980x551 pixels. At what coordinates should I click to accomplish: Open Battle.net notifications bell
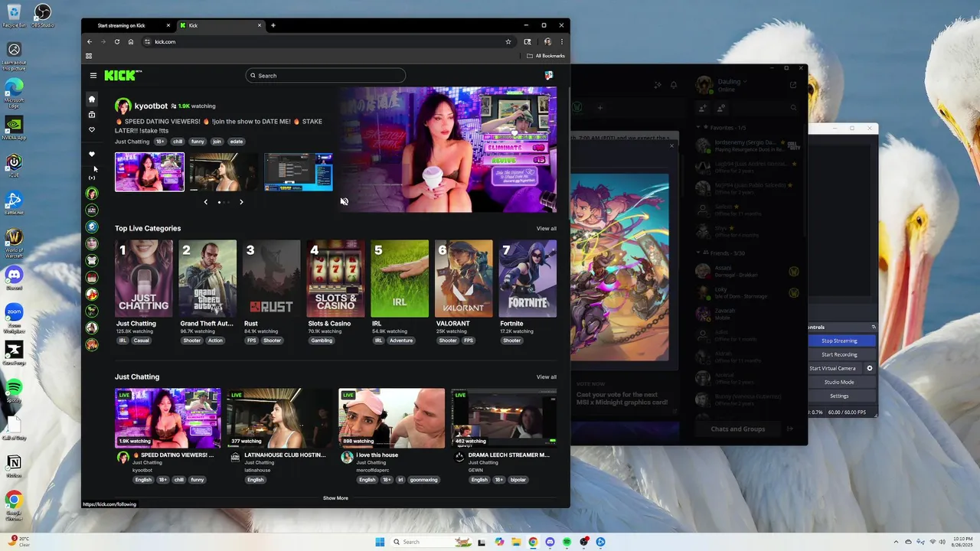click(674, 85)
